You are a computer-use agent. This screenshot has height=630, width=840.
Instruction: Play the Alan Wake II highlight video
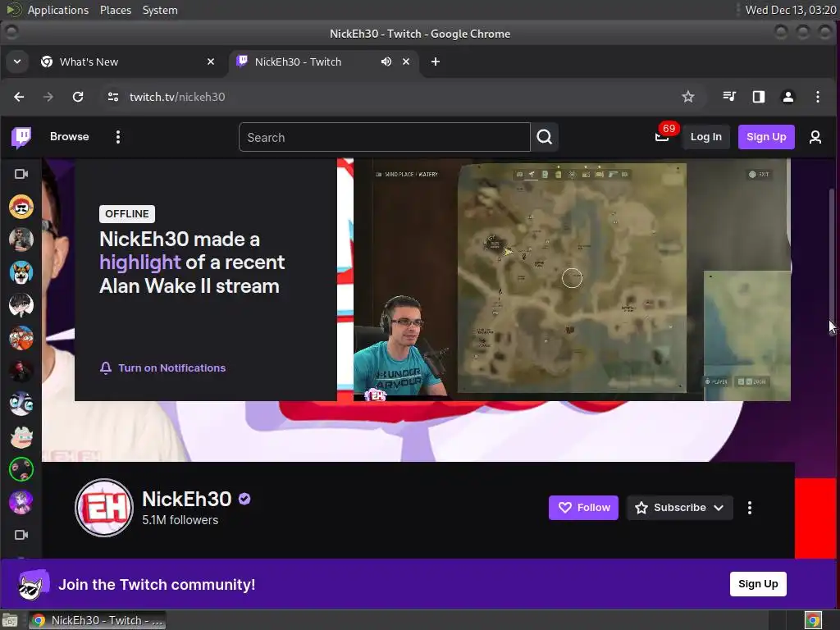pyautogui.click(x=572, y=280)
